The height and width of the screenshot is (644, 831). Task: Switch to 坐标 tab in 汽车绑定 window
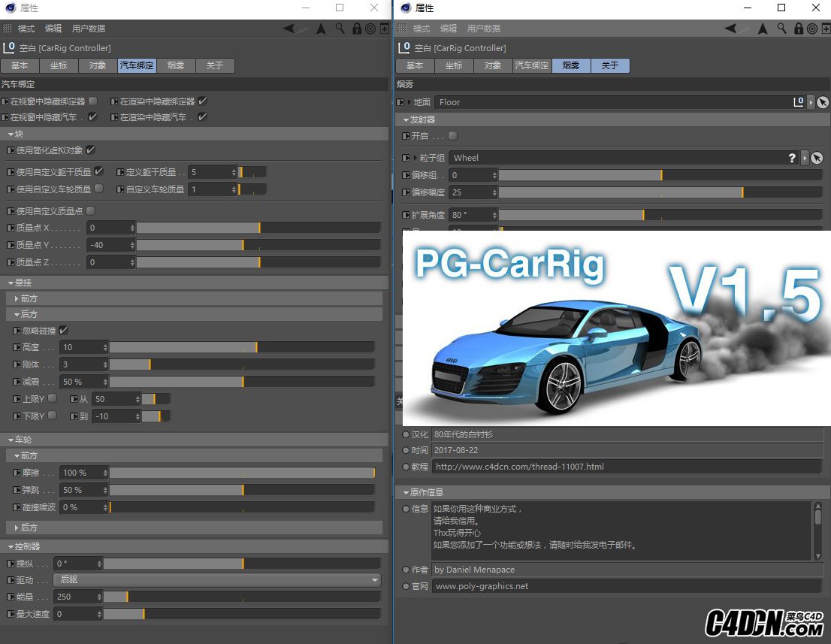coord(59,65)
